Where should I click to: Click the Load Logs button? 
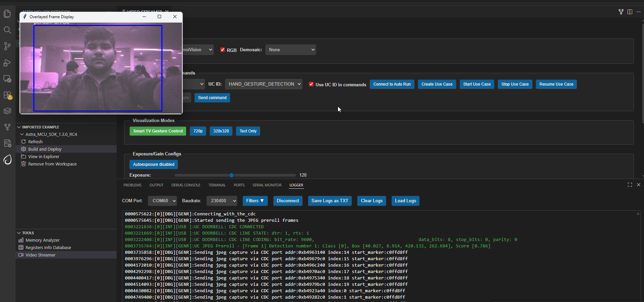tap(405, 201)
